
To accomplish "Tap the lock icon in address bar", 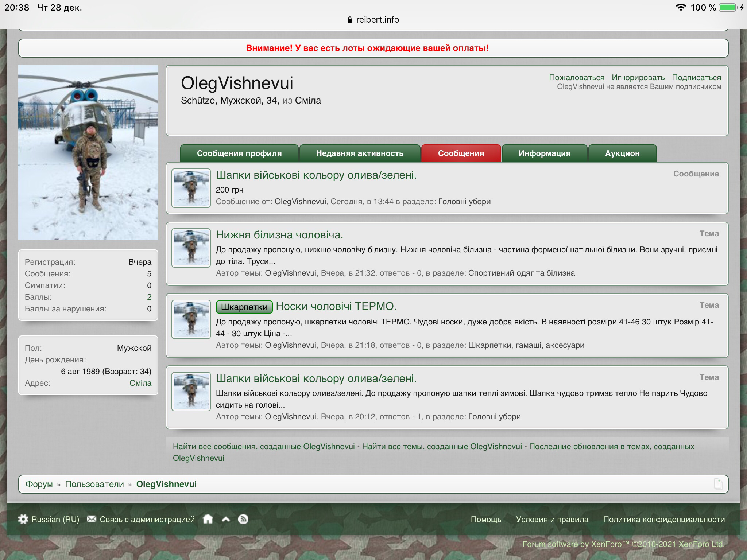I will coord(350,20).
